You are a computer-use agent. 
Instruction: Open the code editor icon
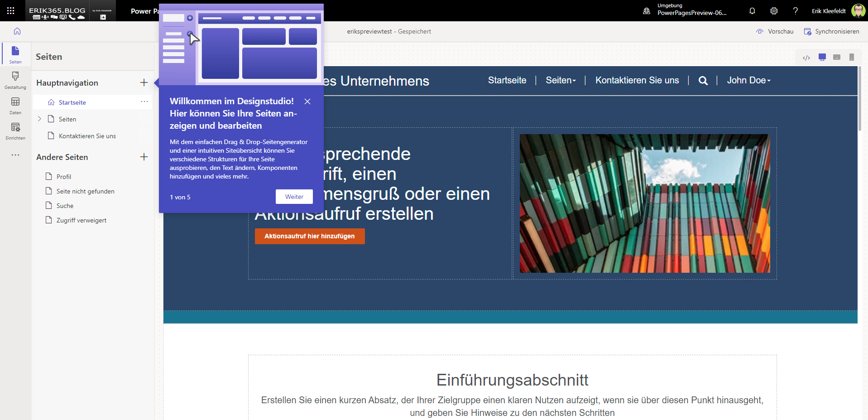pyautogui.click(x=806, y=58)
